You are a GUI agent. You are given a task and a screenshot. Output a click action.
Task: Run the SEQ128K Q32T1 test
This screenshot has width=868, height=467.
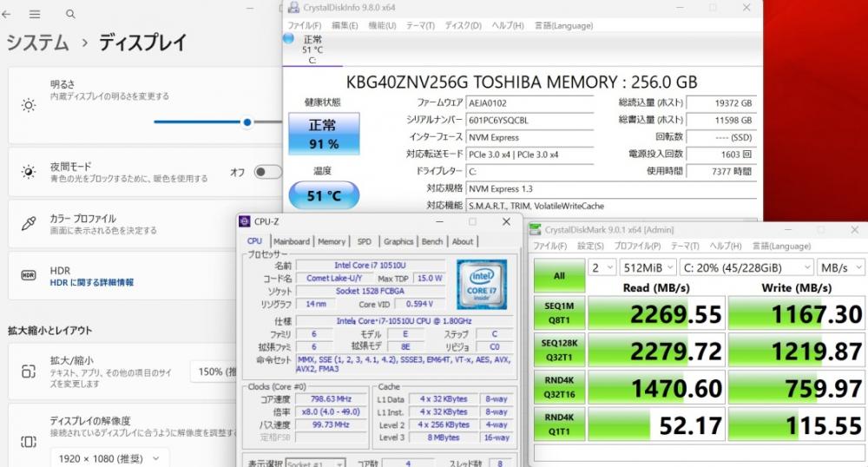pos(559,351)
